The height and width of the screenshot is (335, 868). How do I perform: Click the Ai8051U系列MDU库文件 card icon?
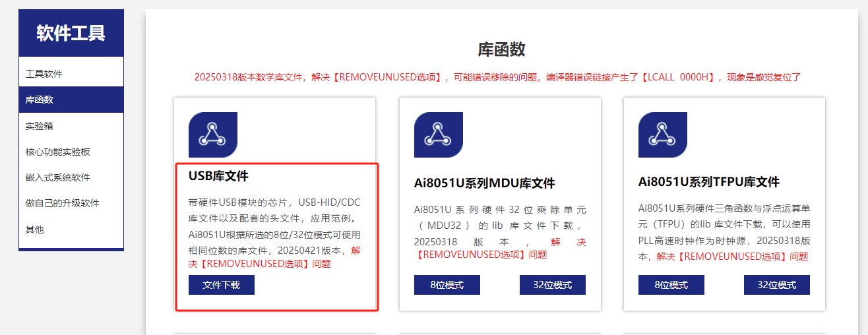[439, 135]
